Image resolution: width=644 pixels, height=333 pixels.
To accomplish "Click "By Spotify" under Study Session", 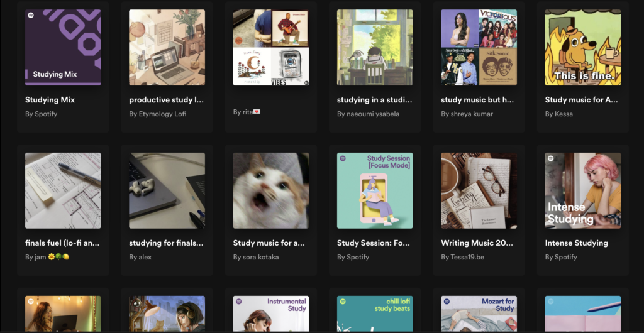I will coord(353,257).
